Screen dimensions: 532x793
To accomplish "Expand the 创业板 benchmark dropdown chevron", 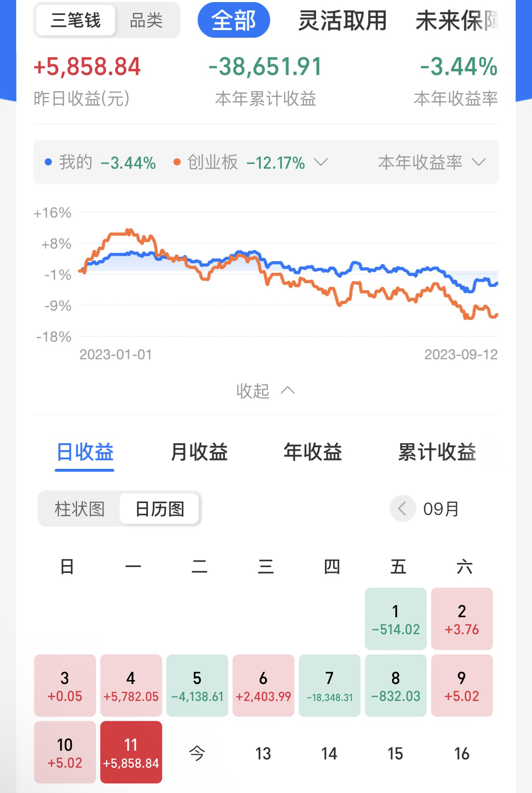I will pos(321,162).
